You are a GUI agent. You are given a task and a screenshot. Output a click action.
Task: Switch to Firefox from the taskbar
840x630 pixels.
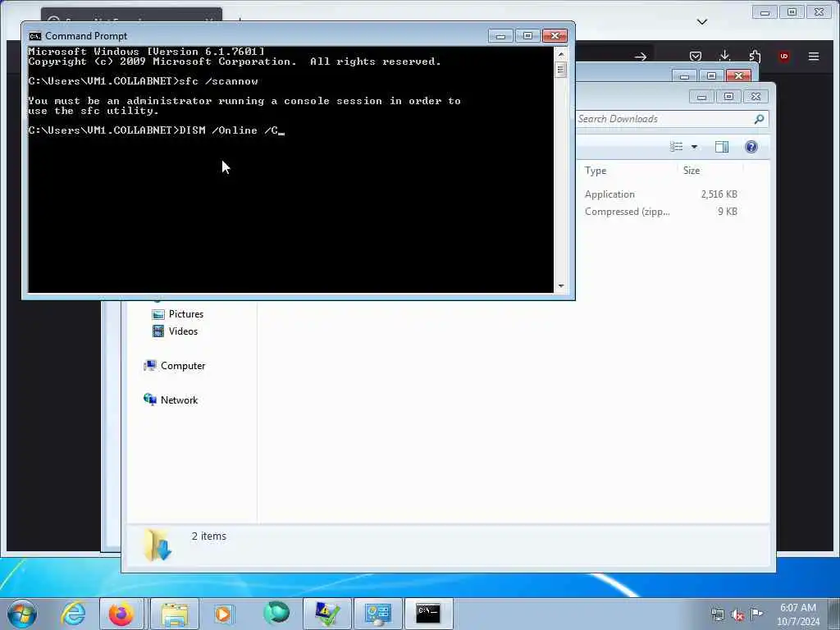coord(121,614)
